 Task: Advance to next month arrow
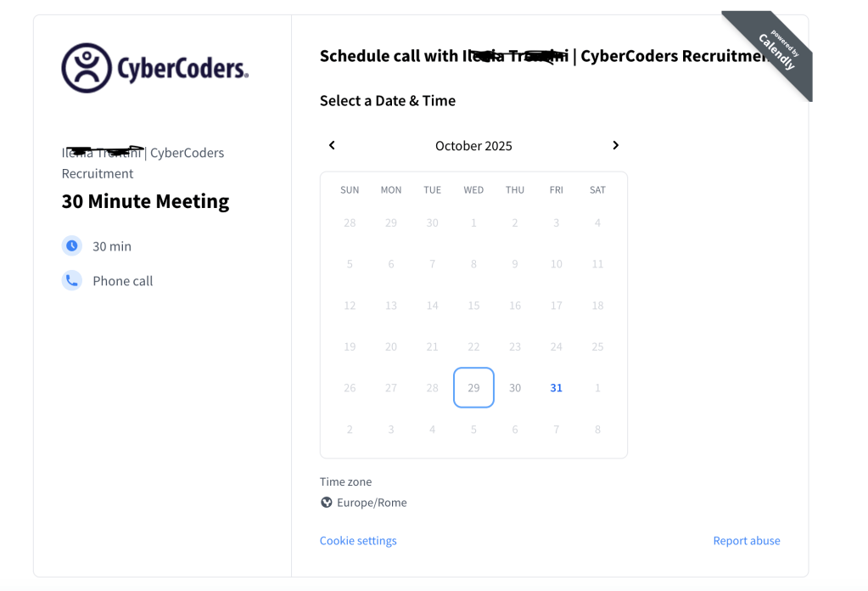[x=616, y=145]
